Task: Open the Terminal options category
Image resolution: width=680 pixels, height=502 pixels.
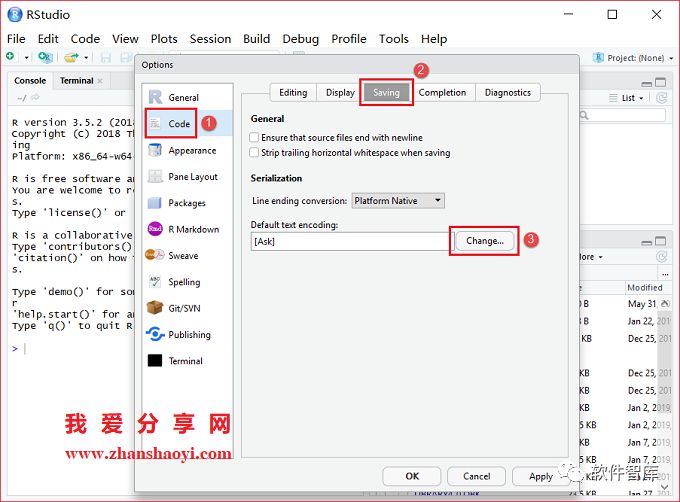Action: tap(187, 361)
